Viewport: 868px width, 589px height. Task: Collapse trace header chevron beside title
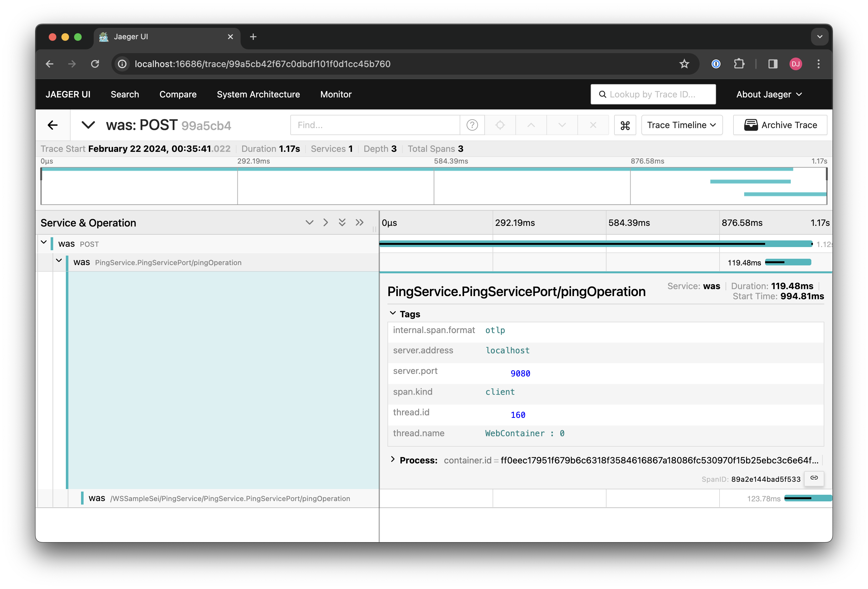88,125
